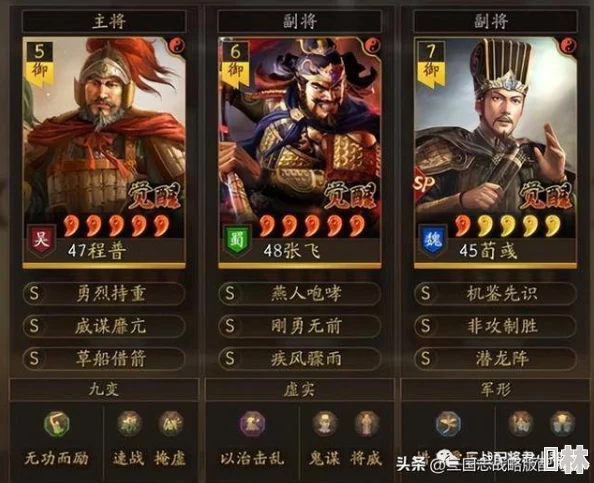Click the yin-yang icon on 程普's card
This screenshot has width=594, height=483.
pos(177,46)
